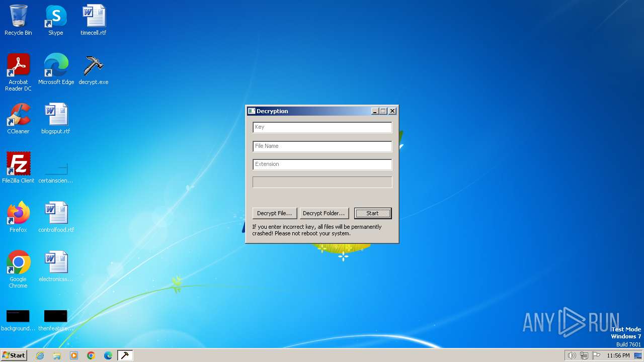Screen dimensions: 644x362
Task: Open the network tray icon
Action: pyautogui.click(x=584, y=355)
